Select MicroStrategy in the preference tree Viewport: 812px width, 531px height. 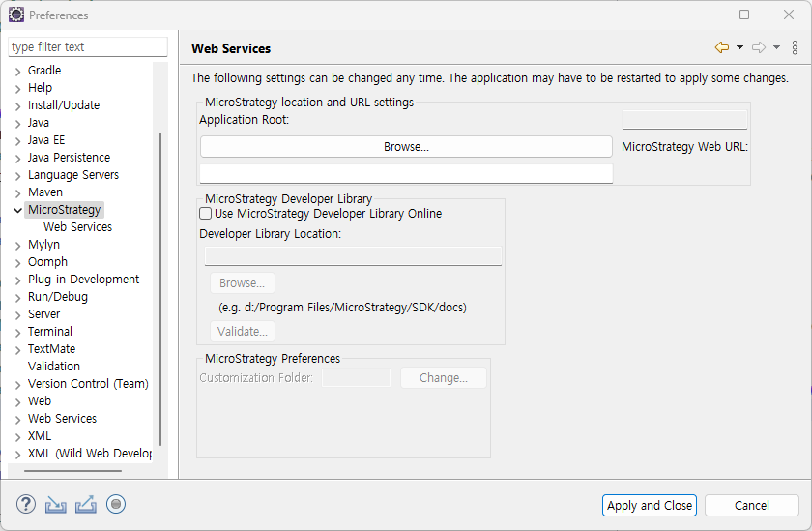65,209
